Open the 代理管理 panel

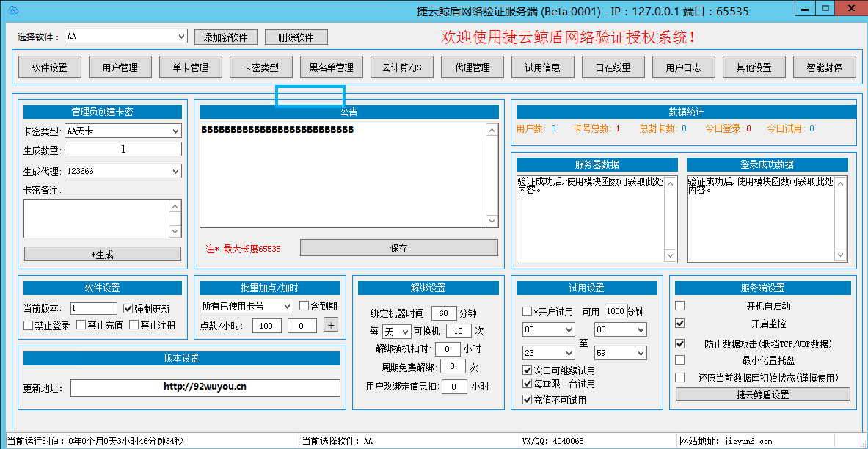(x=472, y=66)
